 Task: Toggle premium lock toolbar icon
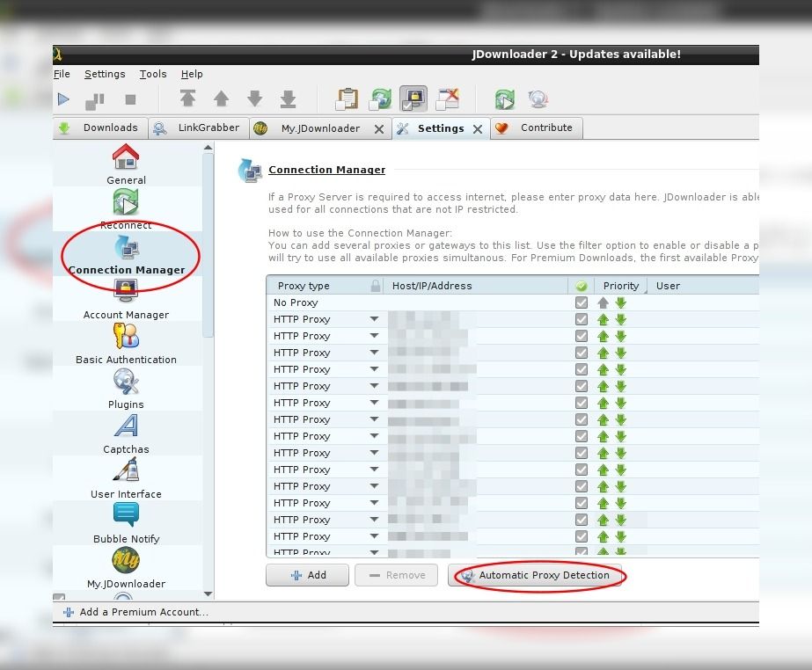[x=413, y=98]
